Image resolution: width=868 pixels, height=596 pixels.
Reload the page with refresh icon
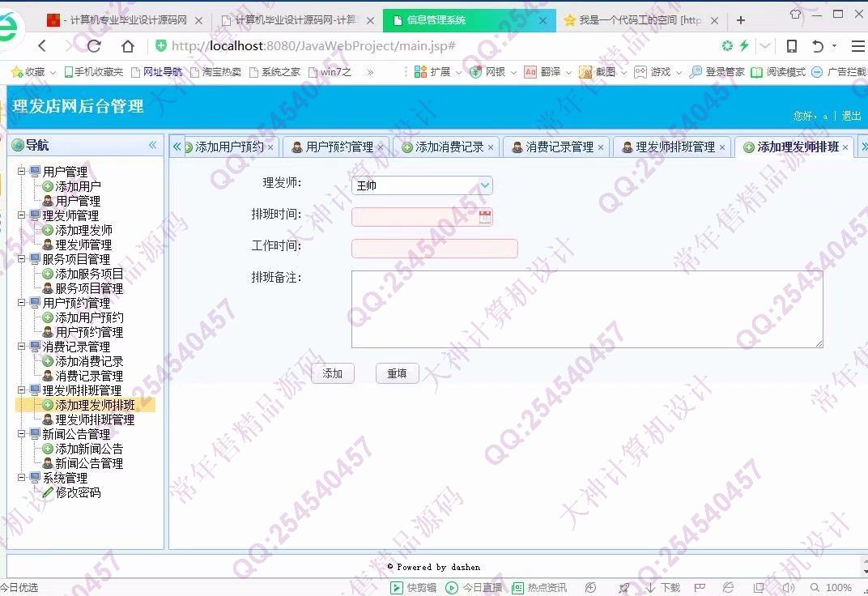tap(94, 46)
